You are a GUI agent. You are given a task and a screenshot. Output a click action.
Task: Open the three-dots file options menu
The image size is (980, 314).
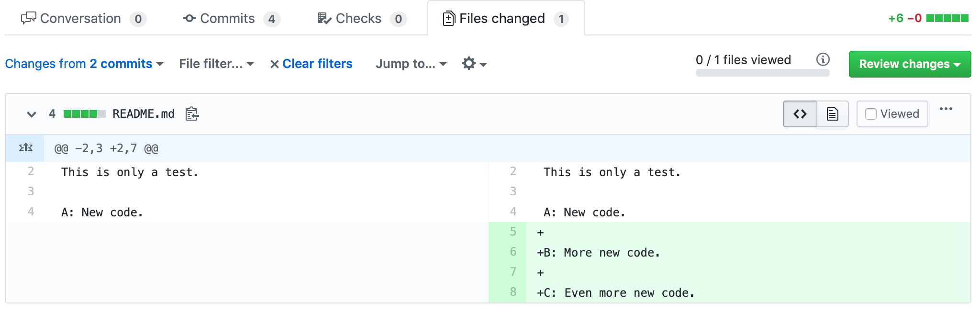click(946, 109)
